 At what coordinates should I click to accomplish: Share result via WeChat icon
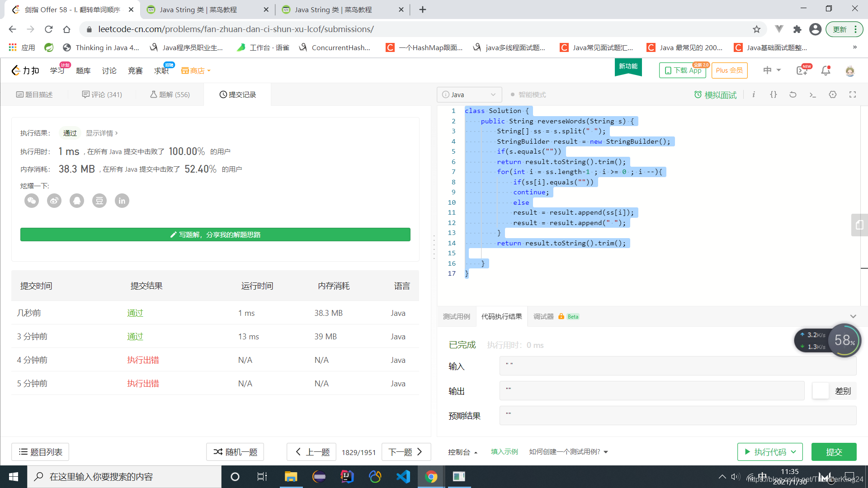[32, 201]
